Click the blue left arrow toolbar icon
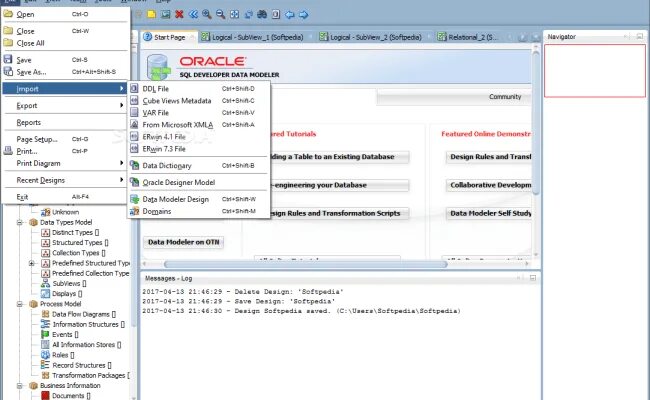The height and width of the screenshot is (400, 650). tap(290, 15)
